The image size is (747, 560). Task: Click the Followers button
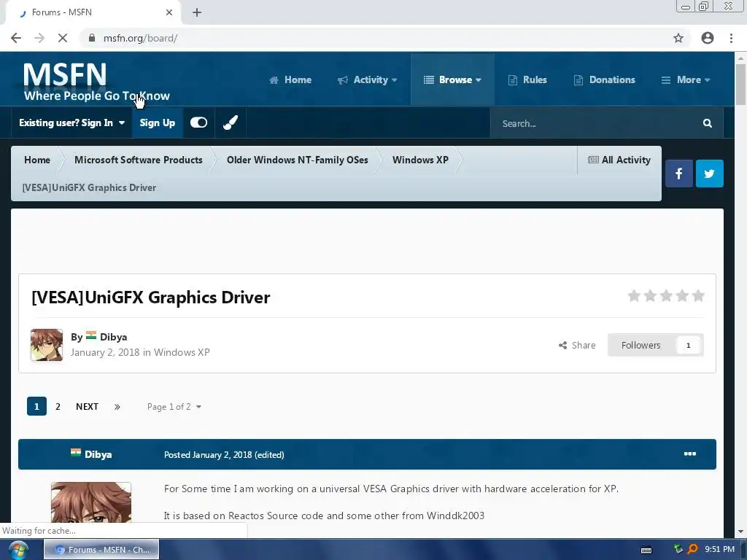pyautogui.click(x=656, y=345)
